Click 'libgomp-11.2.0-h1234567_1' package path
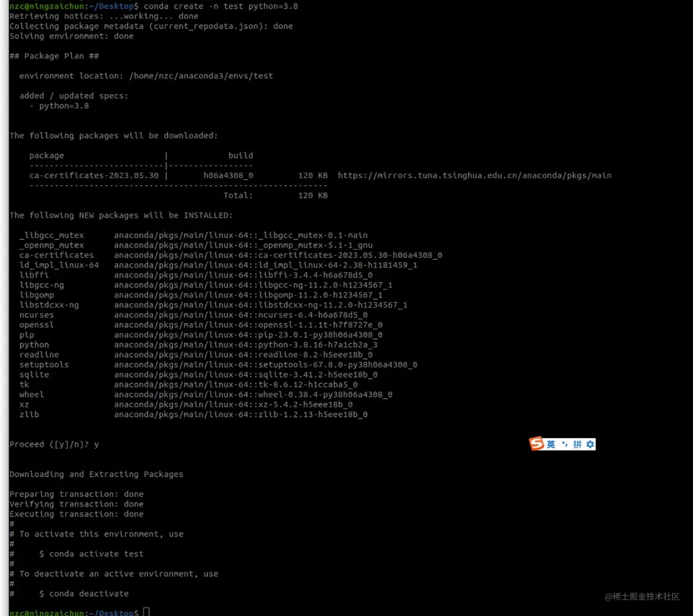This screenshot has width=693, height=616. pyautogui.click(x=248, y=294)
